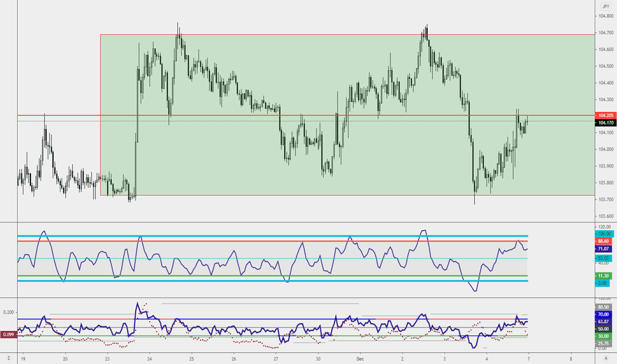Click the 104.800 price axis tick
Screen dimensions: 617x364
click(606, 16)
